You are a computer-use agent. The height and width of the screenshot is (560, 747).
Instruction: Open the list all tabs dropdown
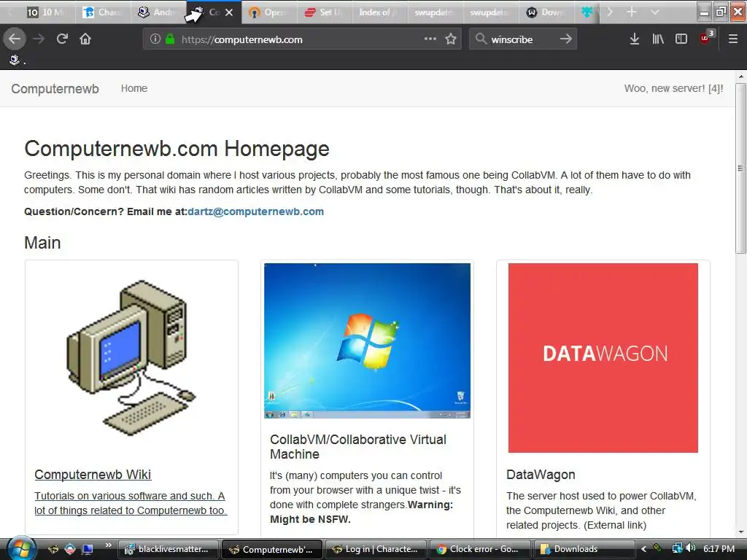click(655, 12)
